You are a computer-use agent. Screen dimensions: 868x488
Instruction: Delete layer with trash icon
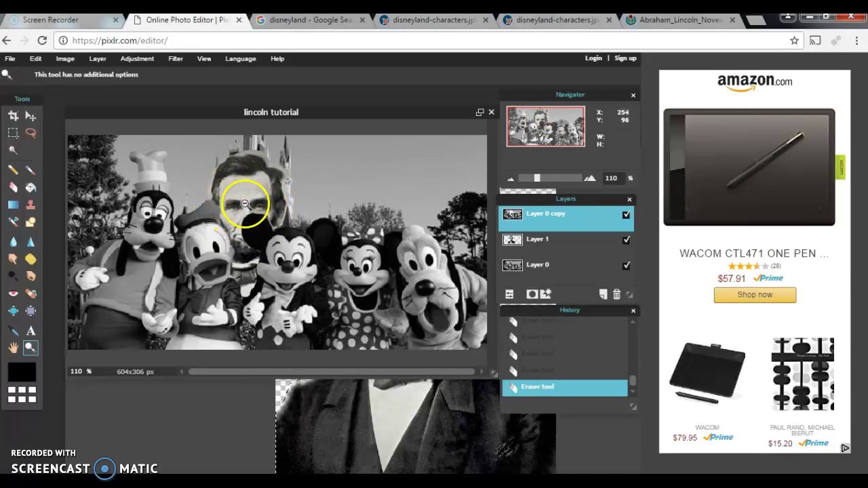[616, 294]
